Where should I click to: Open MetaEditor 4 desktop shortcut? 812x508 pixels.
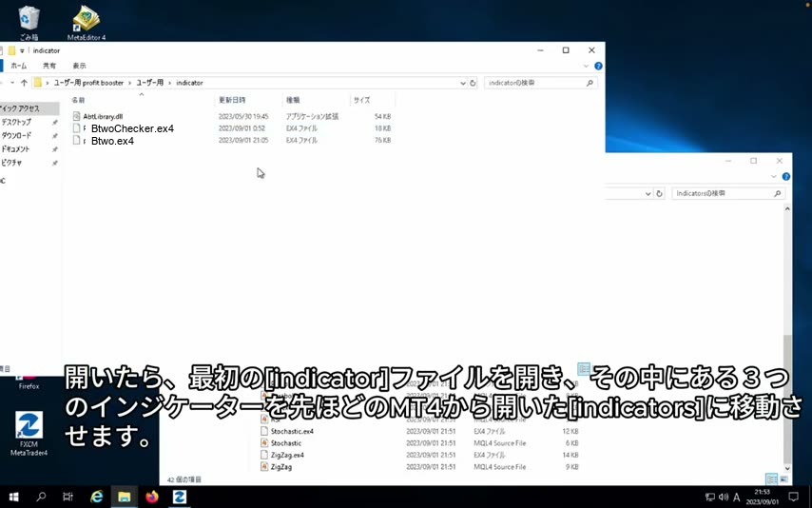point(86,22)
